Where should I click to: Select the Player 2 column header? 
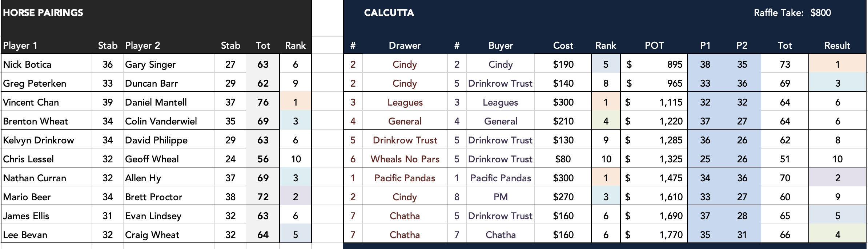tap(142, 46)
